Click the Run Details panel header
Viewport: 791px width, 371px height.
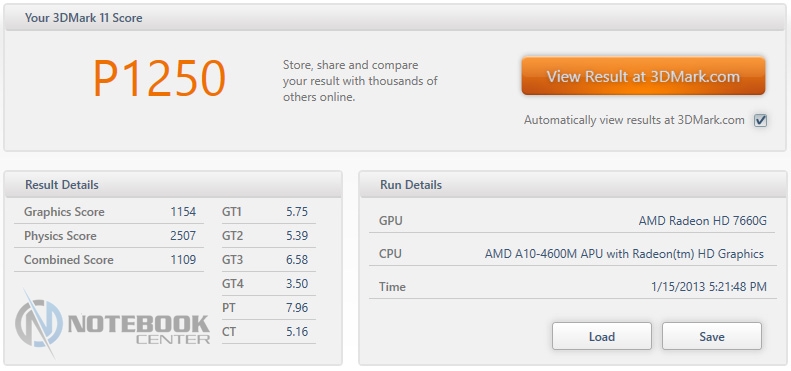click(x=573, y=185)
